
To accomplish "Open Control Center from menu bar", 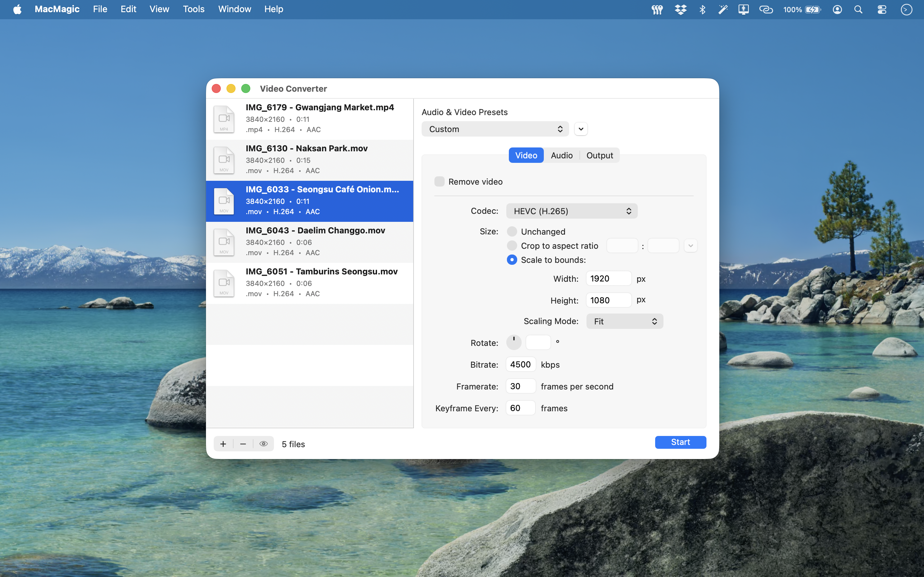I will click(882, 10).
